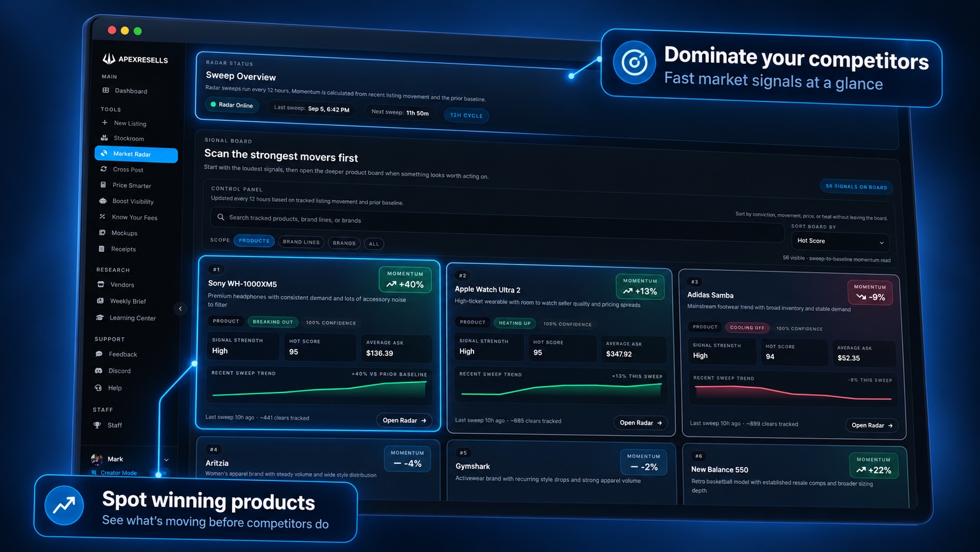Screen dimensions: 980x552
Task: Click the Sweep Overview heading
Action: coord(241,76)
